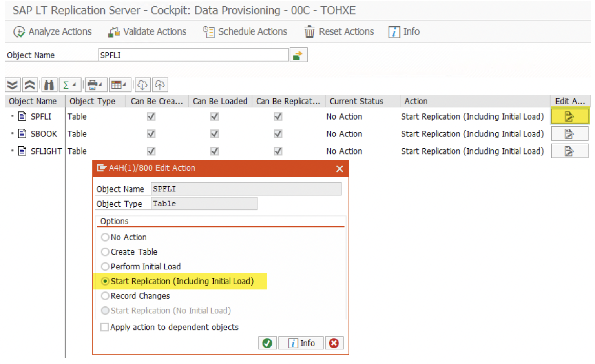
Task: Click the dialog Object Name field SPFLI
Action: pos(246,189)
